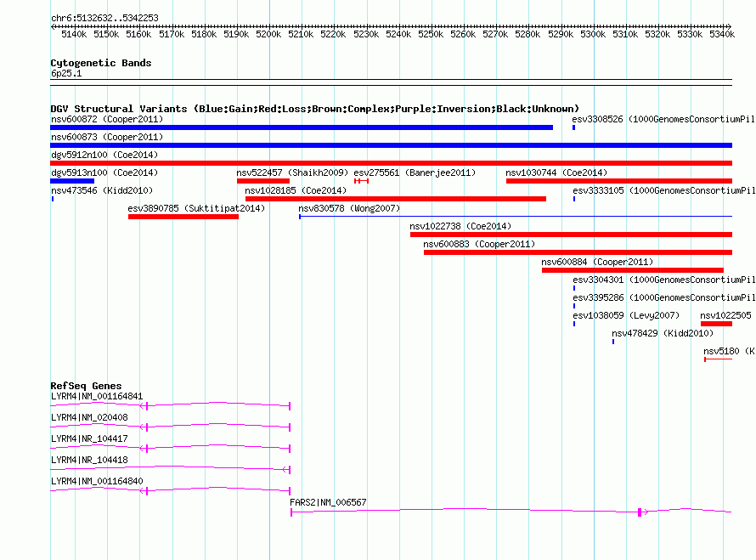The width and height of the screenshot is (756, 560).
Task: Click the nsv600883 (Cooper2011) red bar
Action: coord(578,252)
